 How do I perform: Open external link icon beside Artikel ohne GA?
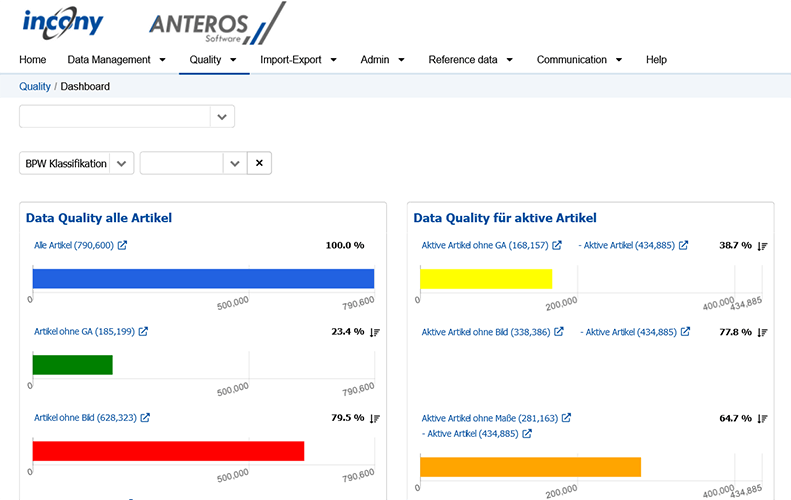click(143, 331)
